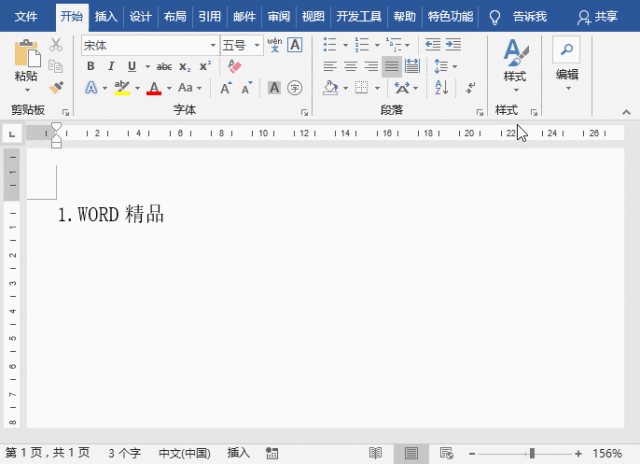Apply red font color
640x464 pixels.
pos(154,88)
